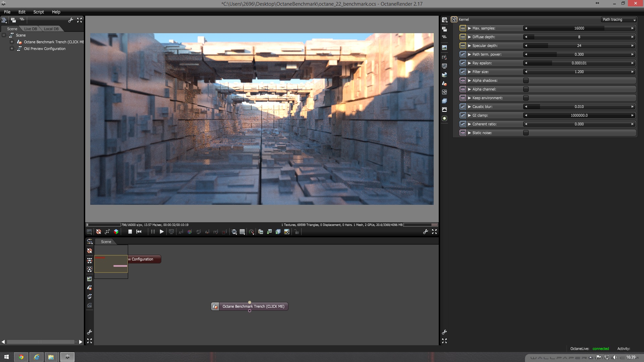Click the play render button
Image resolution: width=644 pixels, height=362 pixels.
pyautogui.click(x=162, y=232)
